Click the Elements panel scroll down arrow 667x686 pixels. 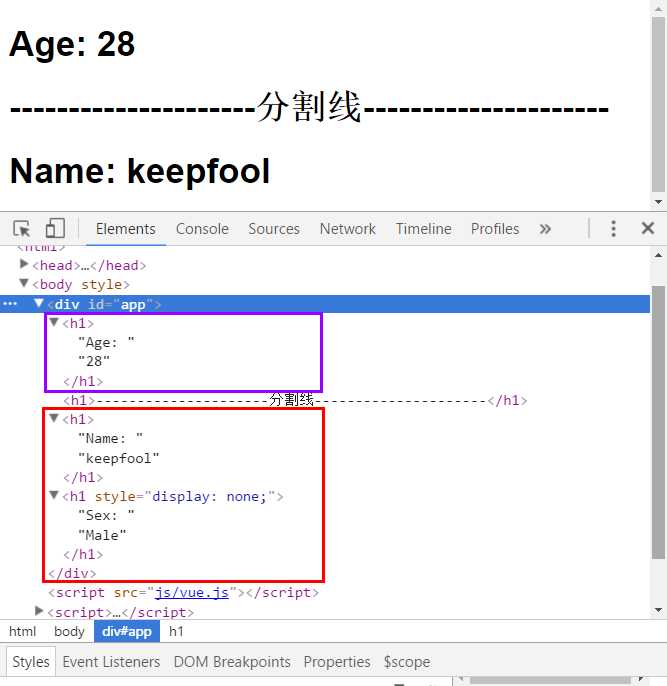point(658,610)
